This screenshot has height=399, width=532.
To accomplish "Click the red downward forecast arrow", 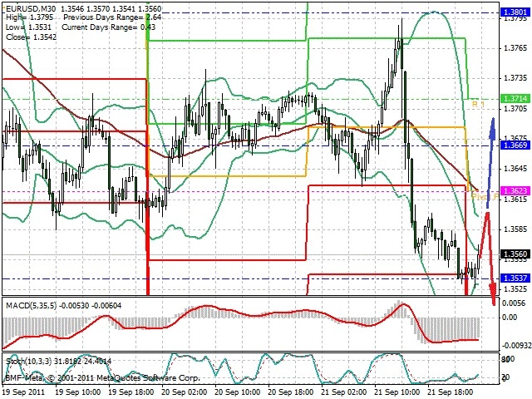I will coord(489,259).
